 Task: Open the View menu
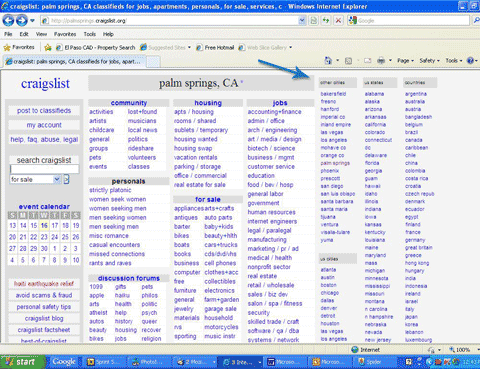point(41,34)
